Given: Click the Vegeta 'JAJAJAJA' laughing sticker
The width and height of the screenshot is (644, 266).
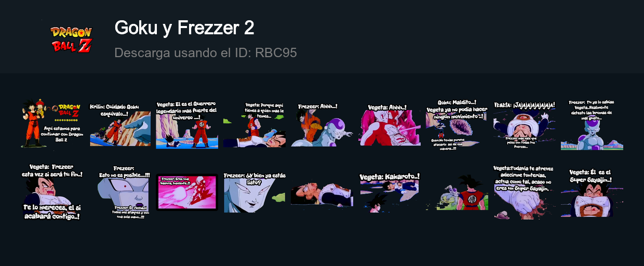Looking at the screenshot, I should pyautogui.click(x=525, y=125).
